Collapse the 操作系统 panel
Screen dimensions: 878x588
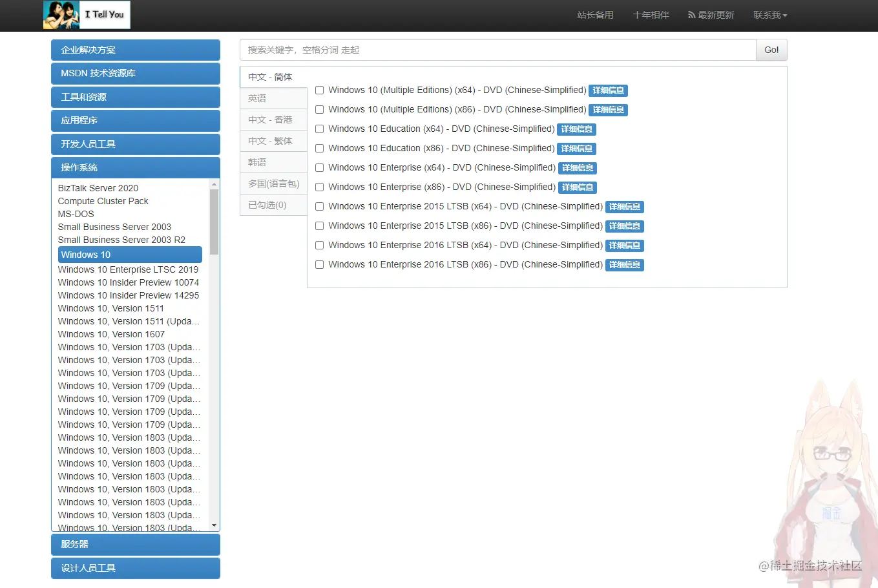click(136, 167)
